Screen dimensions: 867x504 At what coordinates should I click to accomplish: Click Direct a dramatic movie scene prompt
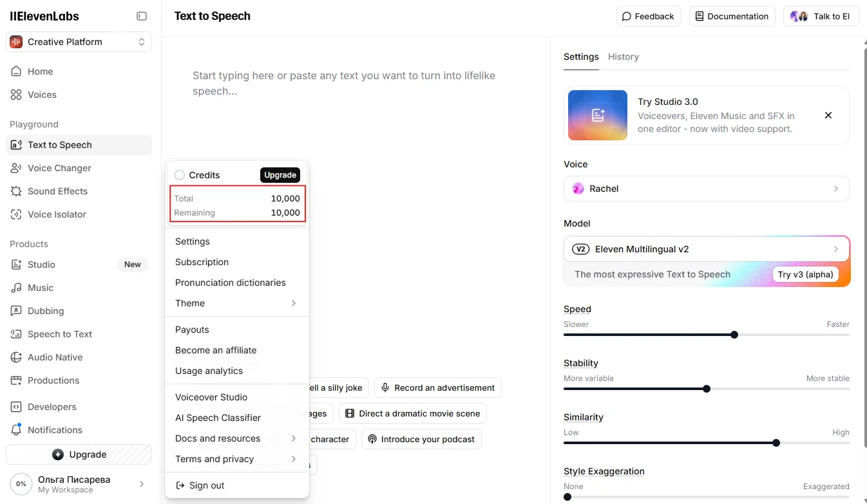pyautogui.click(x=412, y=413)
